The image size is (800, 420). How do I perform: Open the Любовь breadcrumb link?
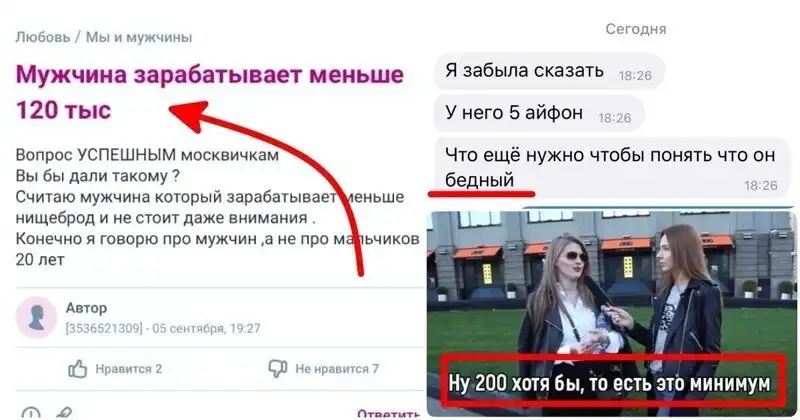click(x=43, y=37)
